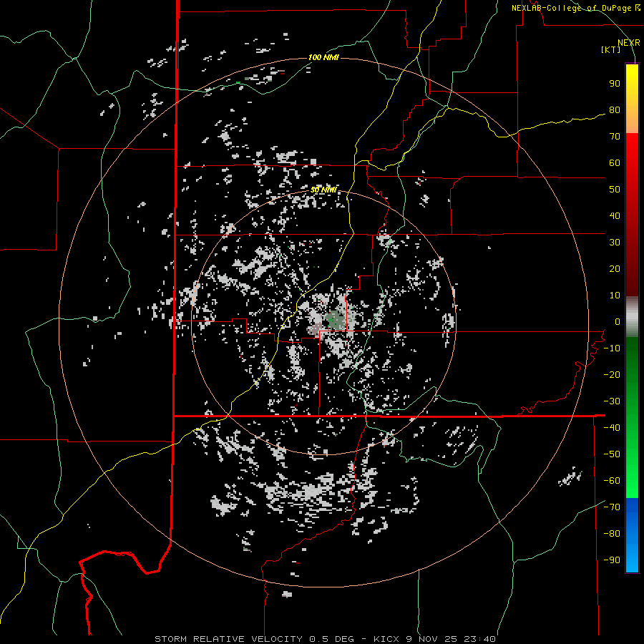Click the 80 value on the velocity scale

[x=615, y=109]
